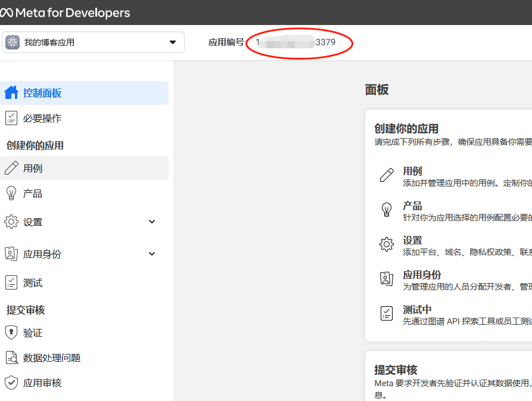Image resolution: width=532 pixels, height=401 pixels.
Task: Click the pencil icon beside sidebar 用例
Action: pos(11,168)
